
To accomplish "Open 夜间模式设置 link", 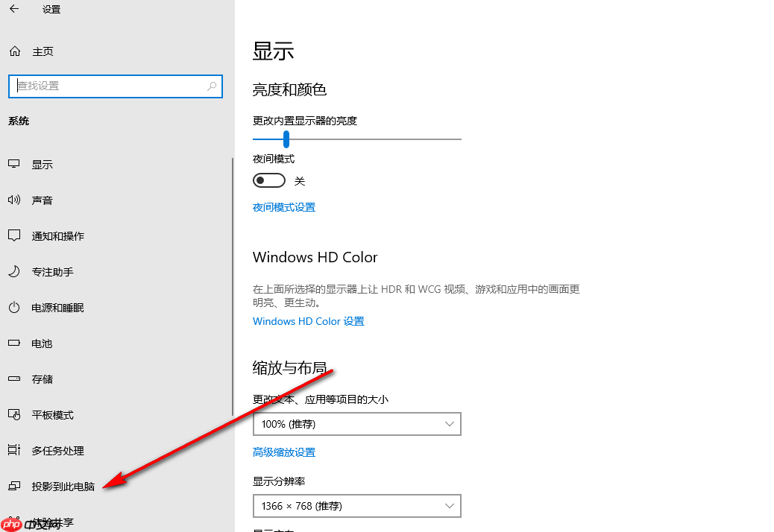I will (x=283, y=206).
